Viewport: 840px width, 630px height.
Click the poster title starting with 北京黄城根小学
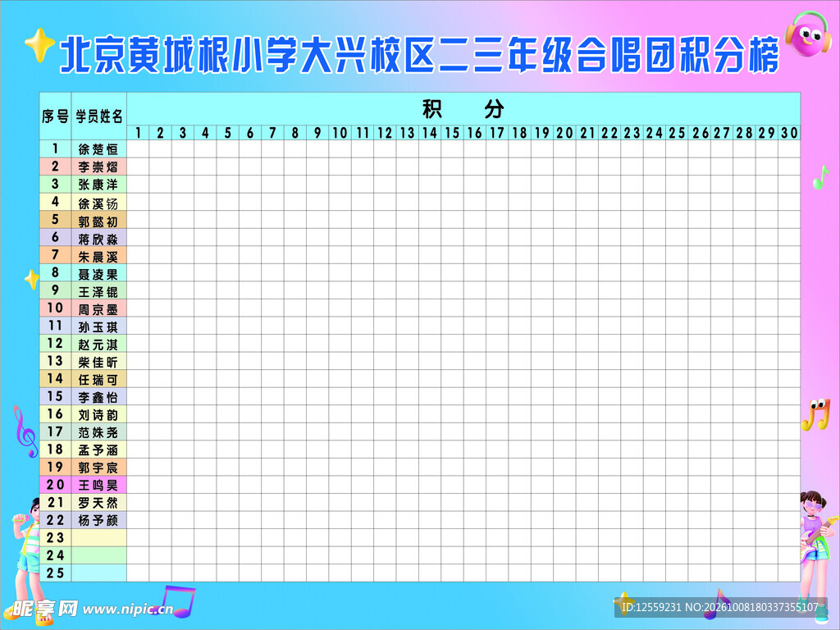pos(419,55)
